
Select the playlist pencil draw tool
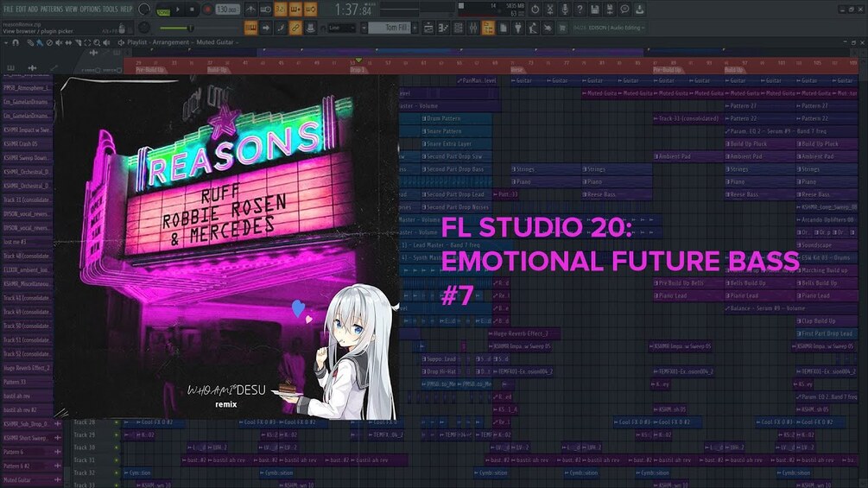(31, 42)
